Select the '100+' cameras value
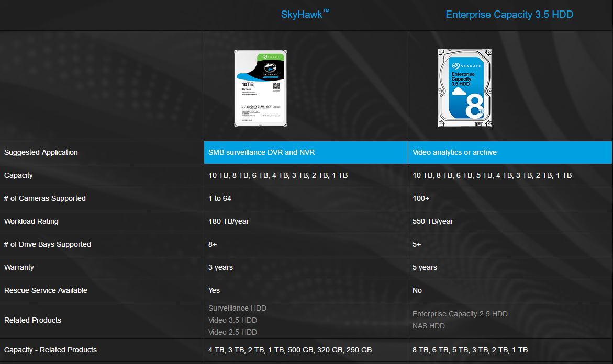This screenshot has height=364, width=613. (x=421, y=198)
